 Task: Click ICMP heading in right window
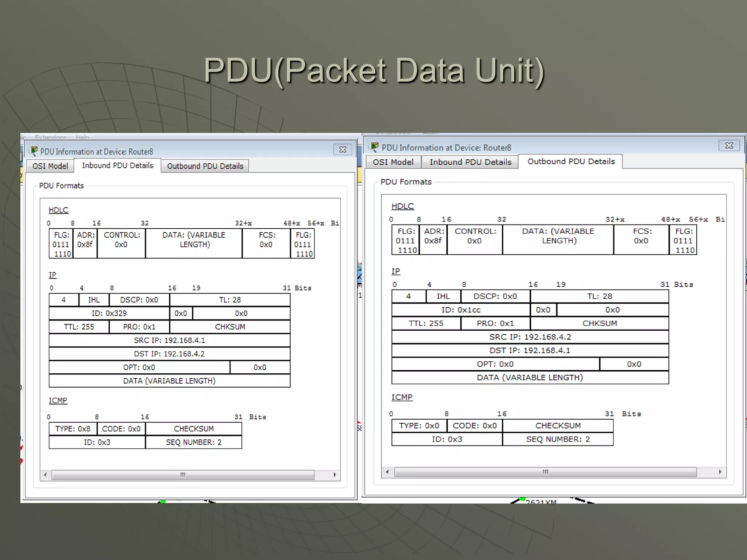402,397
